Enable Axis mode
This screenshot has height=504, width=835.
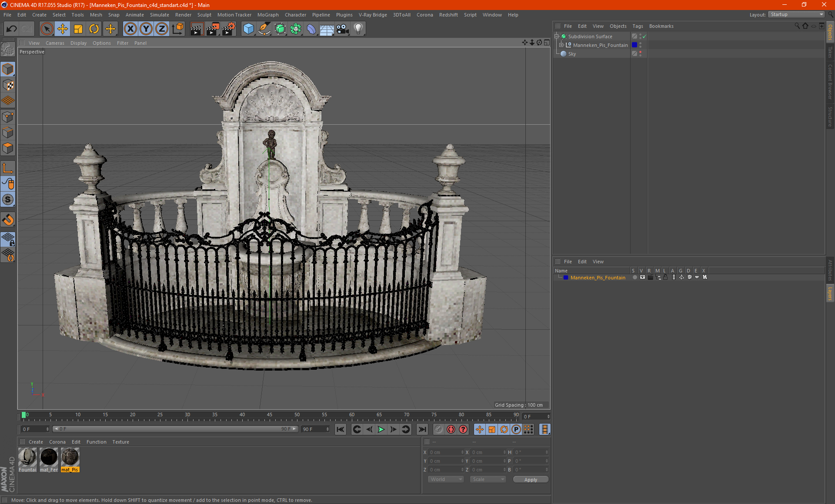pos(8,168)
